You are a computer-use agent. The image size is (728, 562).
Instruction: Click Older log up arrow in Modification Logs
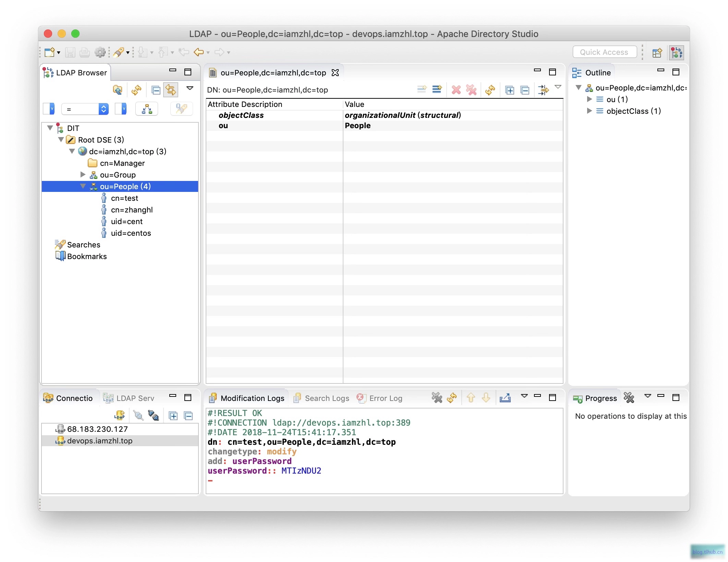point(471,398)
